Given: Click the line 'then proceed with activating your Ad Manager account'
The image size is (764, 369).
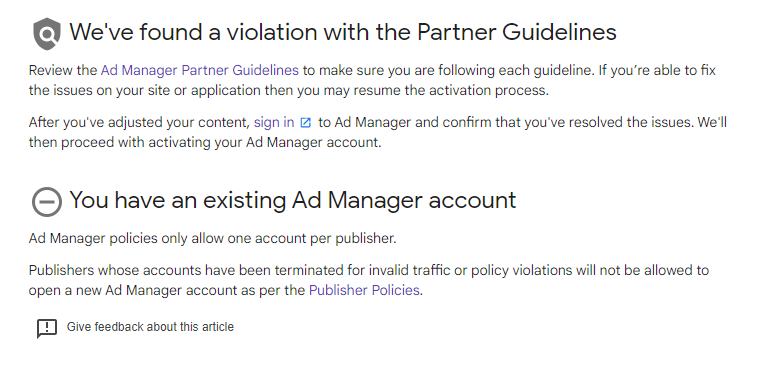Looking at the screenshot, I should (205, 142).
